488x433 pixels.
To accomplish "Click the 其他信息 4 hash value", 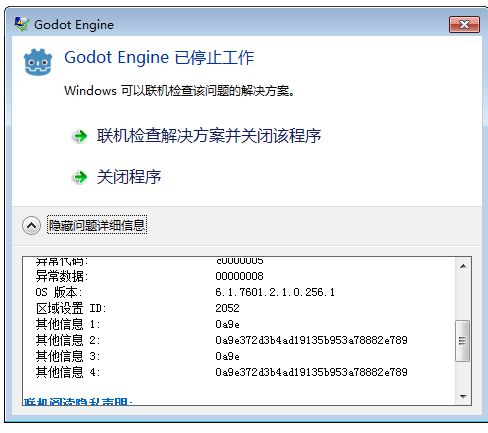I will 311,372.
